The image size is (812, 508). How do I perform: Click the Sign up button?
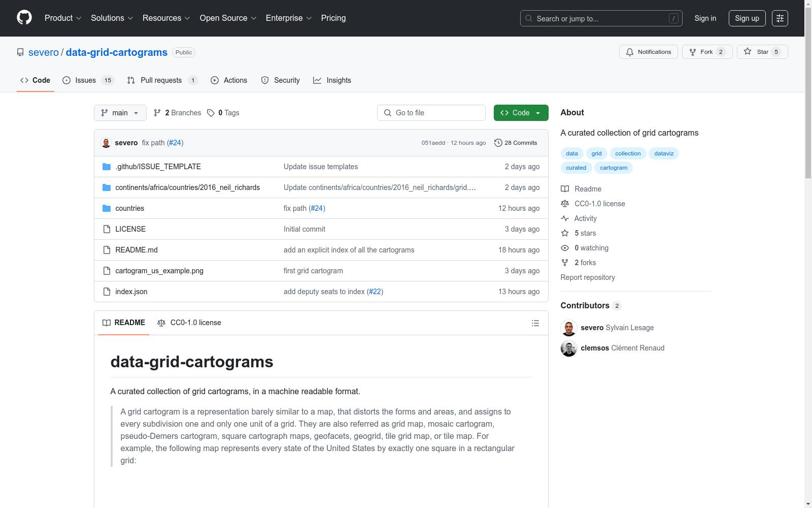pyautogui.click(x=747, y=18)
